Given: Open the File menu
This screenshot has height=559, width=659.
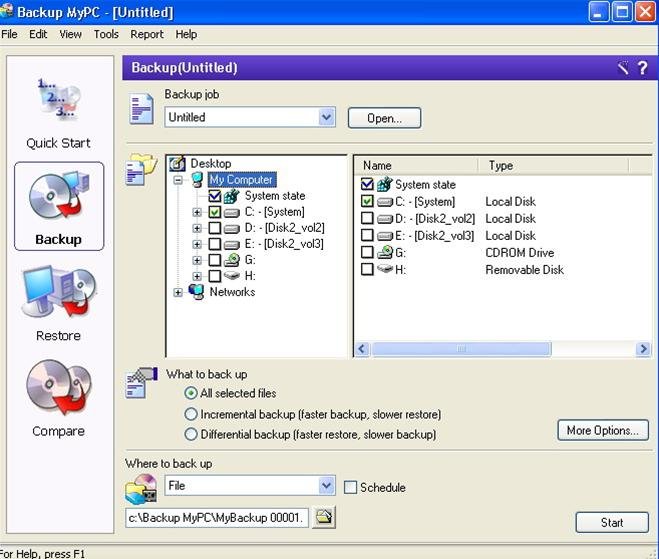Looking at the screenshot, I should [x=9, y=34].
